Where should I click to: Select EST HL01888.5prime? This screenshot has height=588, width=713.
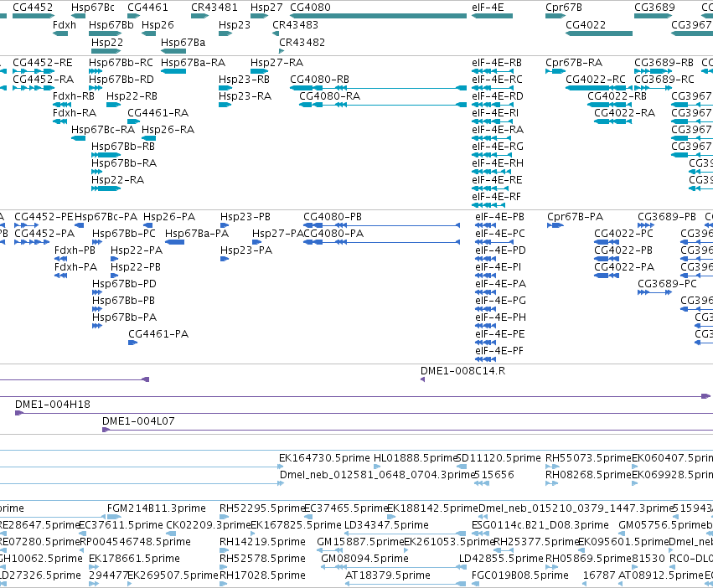(x=415, y=458)
